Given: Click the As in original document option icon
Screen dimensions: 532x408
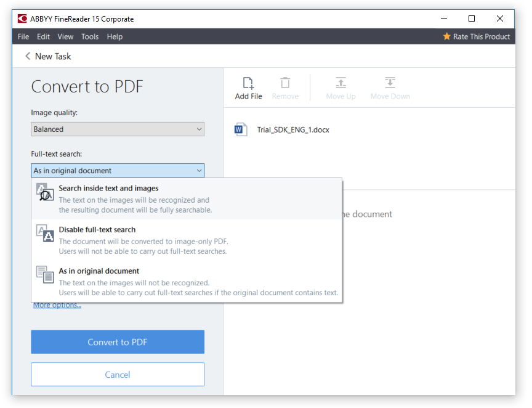Looking at the screenshot, I should pyautogui.click(x=45, y=274).
